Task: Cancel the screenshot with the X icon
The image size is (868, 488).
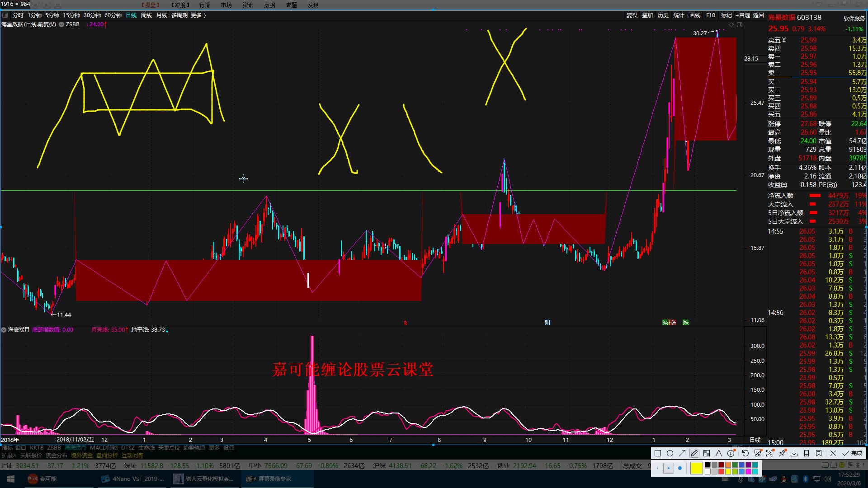Action: pyautogui.click(x=833, y=453)
